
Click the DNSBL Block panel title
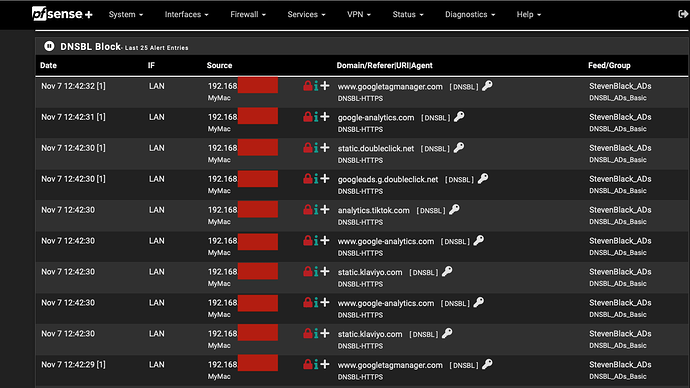(90, 47)
